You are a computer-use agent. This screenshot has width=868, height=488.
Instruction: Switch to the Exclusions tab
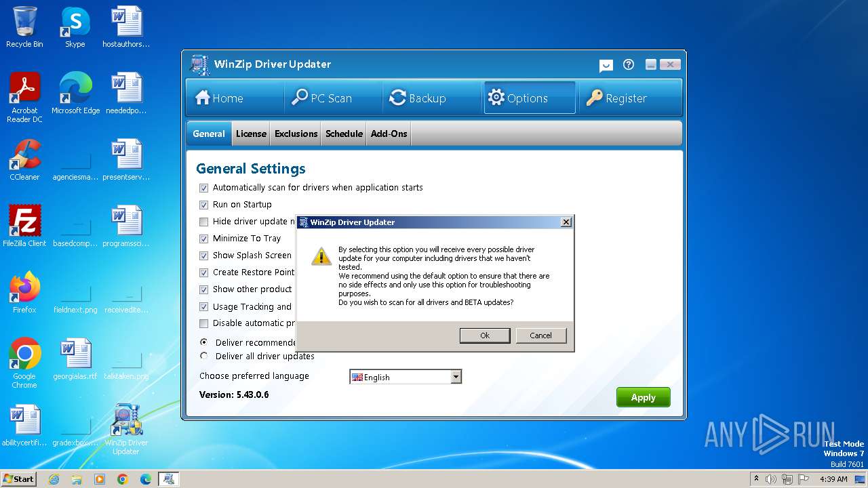[296, 134]
